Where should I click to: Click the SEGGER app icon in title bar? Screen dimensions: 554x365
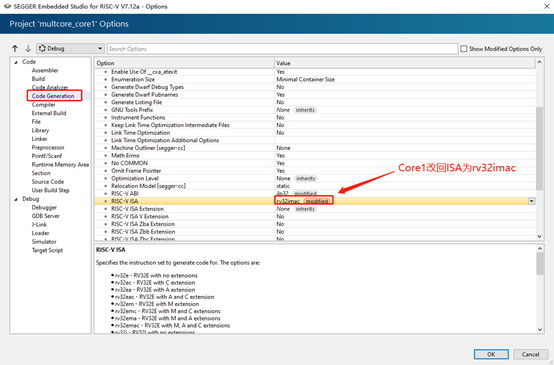pyautogui.click(x=7, y=6)
